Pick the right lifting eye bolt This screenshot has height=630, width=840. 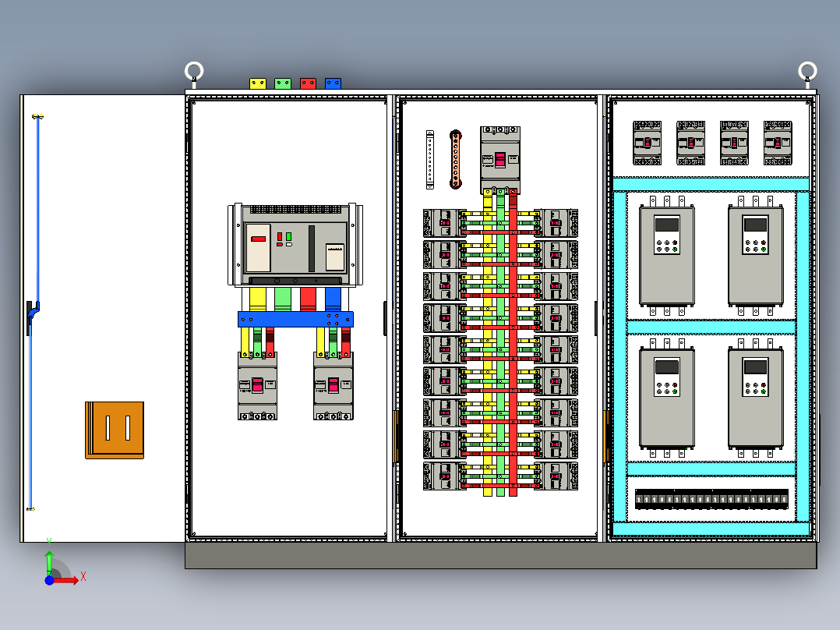click(x=807, y=73)
